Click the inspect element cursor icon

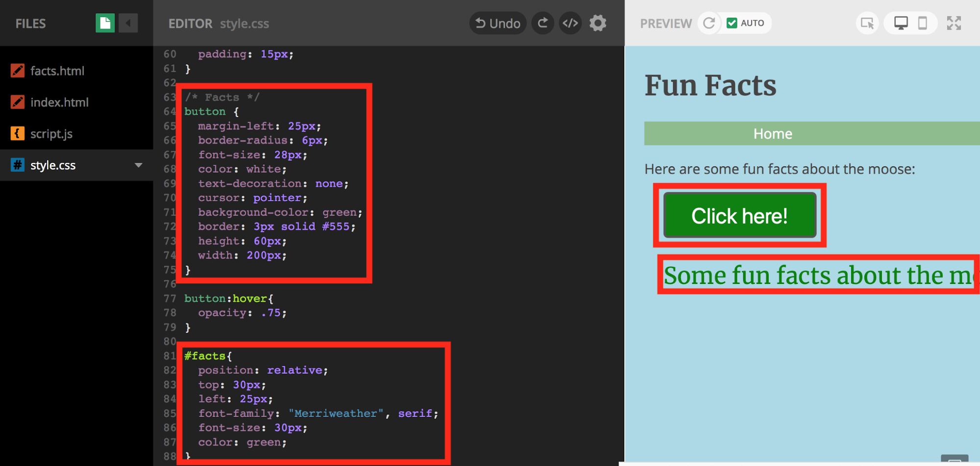pyautogui.click(x=867, y=23)
